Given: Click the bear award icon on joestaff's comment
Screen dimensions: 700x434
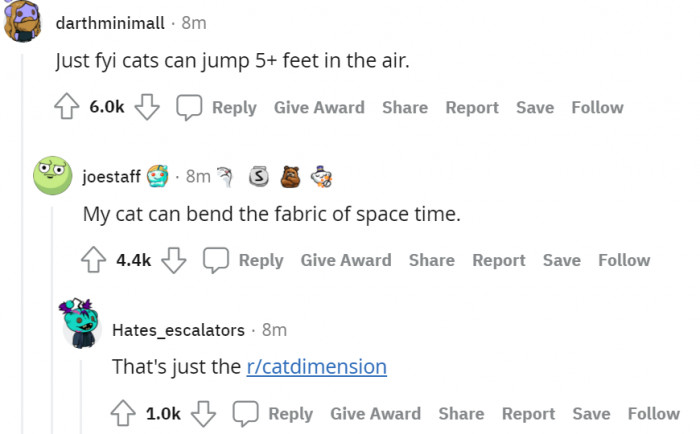Looking at the screenshot, I should pyautogui.click(x=289, y=177).
